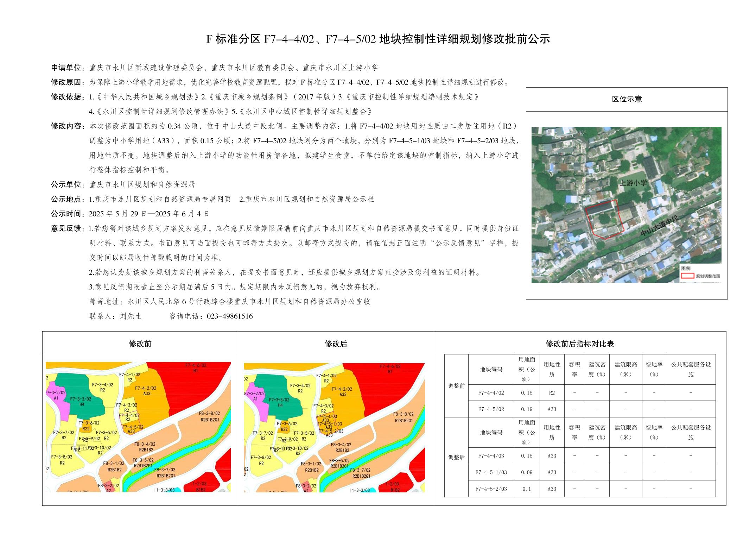Click the red 规划调整范围 legend swatch
The height and width of the screenshot is (535, 756).
[x=687, y=276]
